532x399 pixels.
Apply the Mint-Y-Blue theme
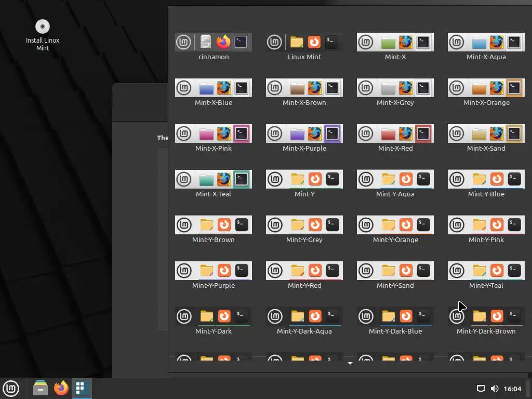click(x=486, y=184)
